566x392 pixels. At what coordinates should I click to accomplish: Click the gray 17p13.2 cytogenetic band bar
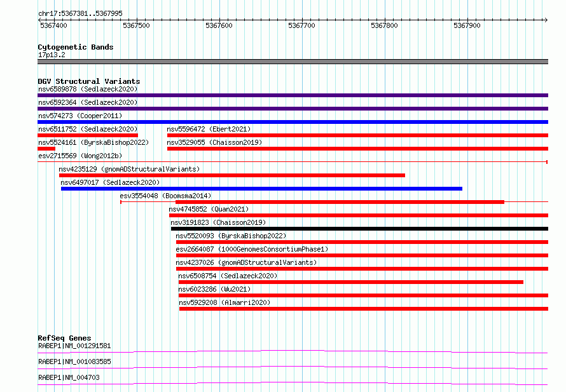point(293,62)
